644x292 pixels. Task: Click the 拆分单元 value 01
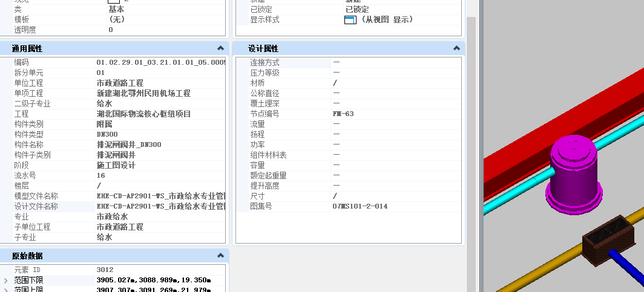pyautogui.click(x=100, y=73)
